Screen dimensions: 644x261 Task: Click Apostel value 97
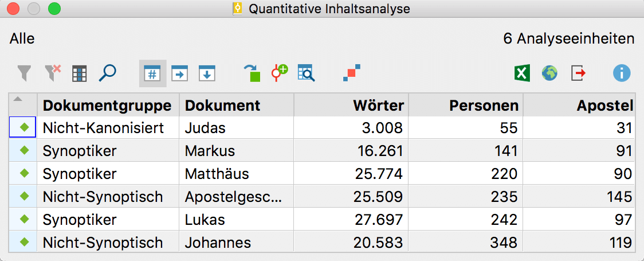[x=623, y=220]
